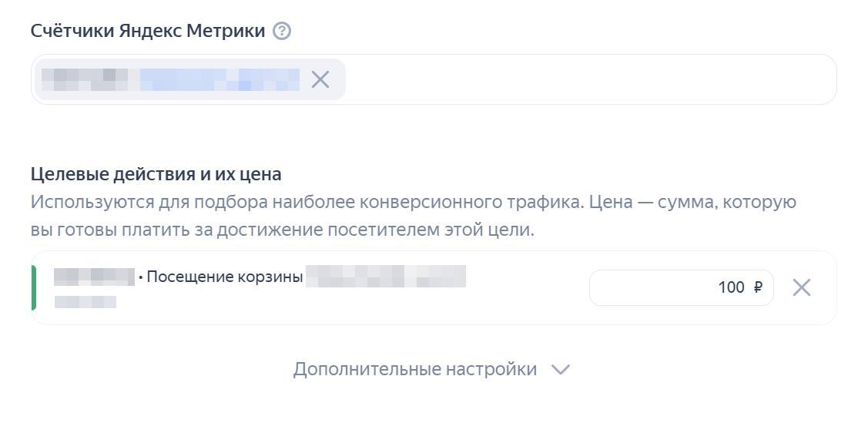Click empty space in the Metrika counters field
Viewport: 868px width, 423px height.
585,79
